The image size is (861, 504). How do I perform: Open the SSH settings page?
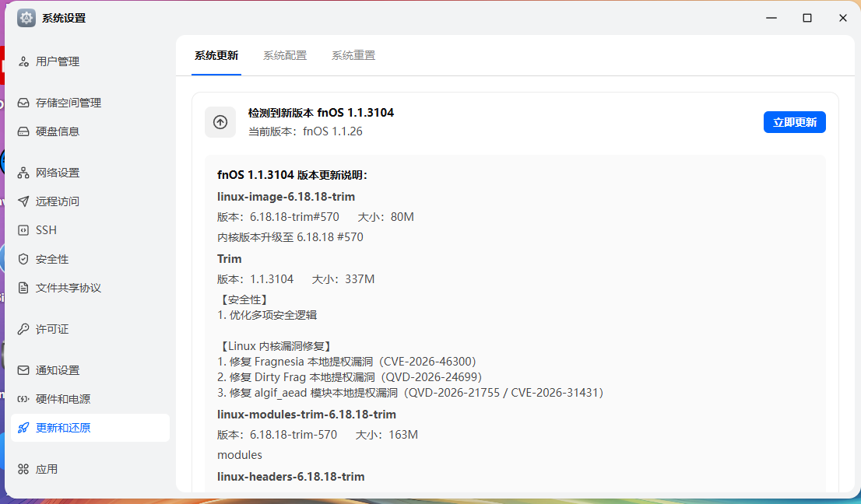90,230
